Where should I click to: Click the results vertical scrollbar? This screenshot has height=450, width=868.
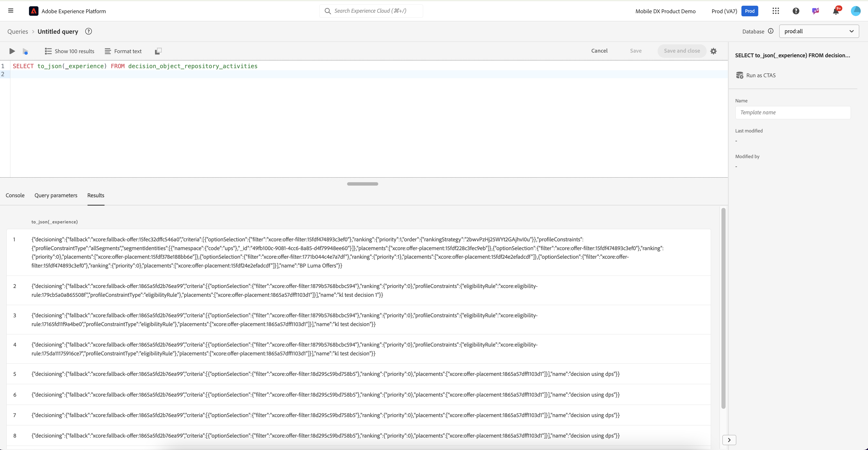(x=723, y=308)
